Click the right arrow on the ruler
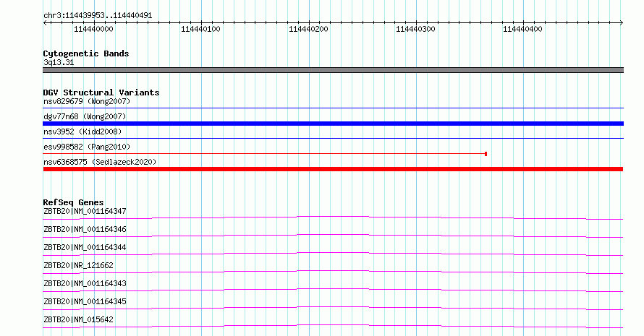This screenshot has height=336, width=644. (621, 23)
